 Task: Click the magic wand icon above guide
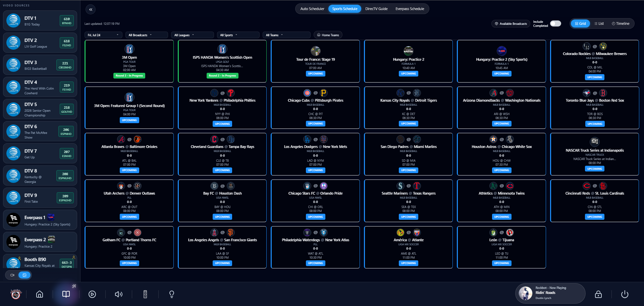tap(74, 286)
